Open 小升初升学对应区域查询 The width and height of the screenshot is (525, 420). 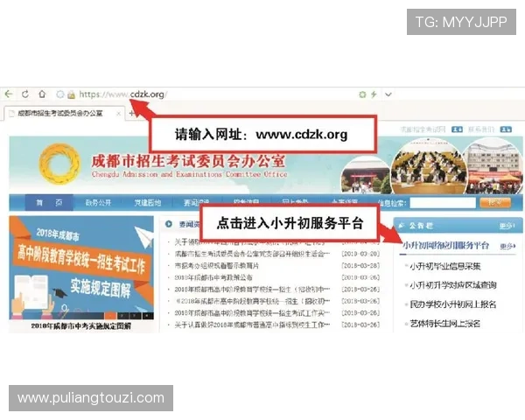(x=453, y=285)
